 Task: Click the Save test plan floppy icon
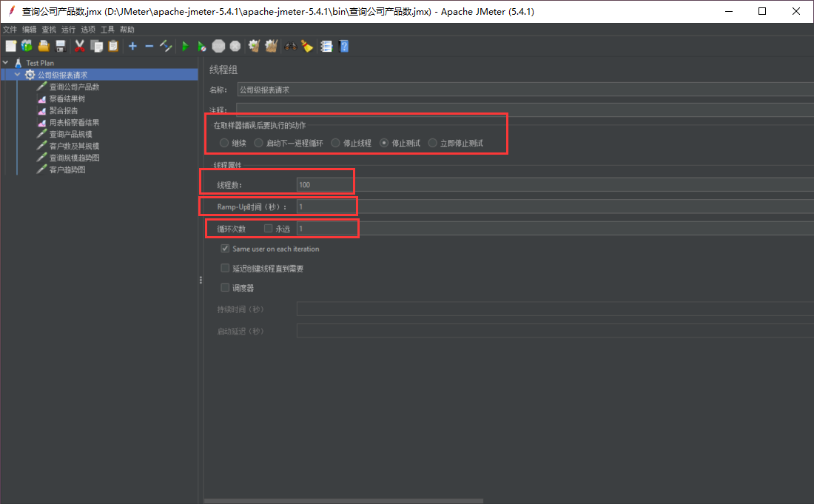60,46
